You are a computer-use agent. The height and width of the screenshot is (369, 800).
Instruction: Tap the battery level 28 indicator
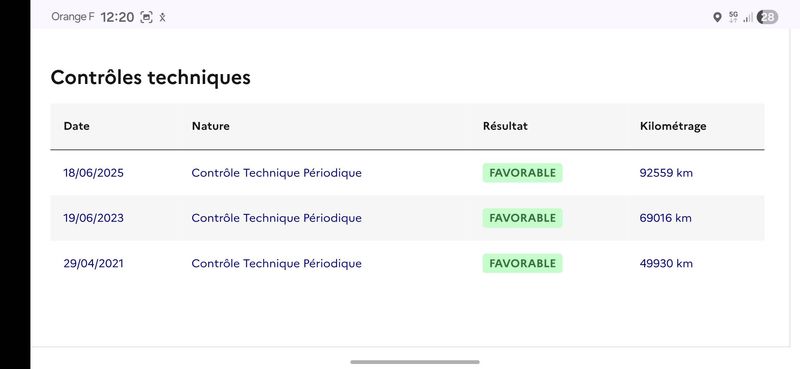point(767,17)
